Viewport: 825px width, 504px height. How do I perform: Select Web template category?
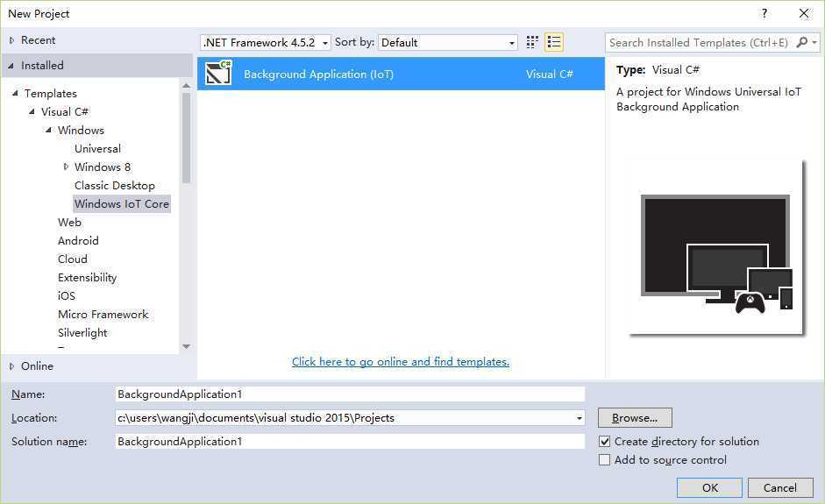pos(69,222)
